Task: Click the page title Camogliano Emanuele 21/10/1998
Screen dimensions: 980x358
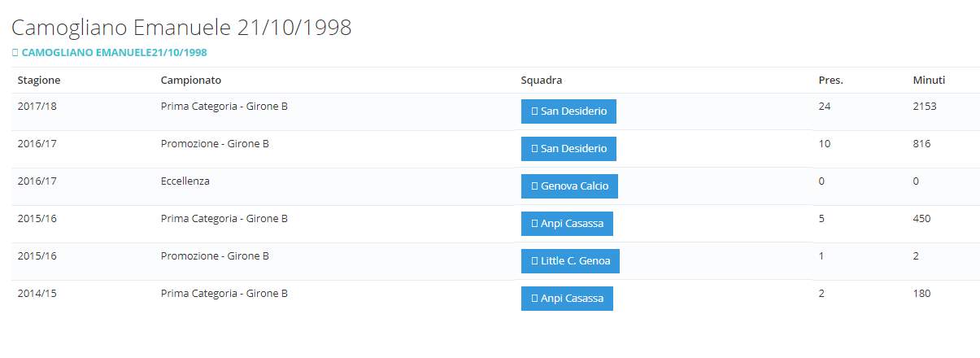Action: pyautogui.click(x=181, y=28)
